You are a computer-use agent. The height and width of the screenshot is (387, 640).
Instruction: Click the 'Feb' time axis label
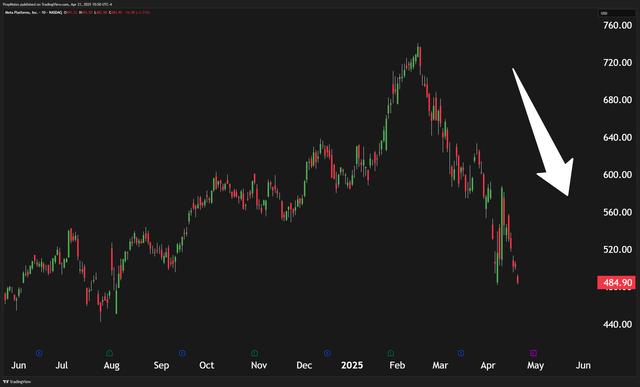(x=397, y=365)
